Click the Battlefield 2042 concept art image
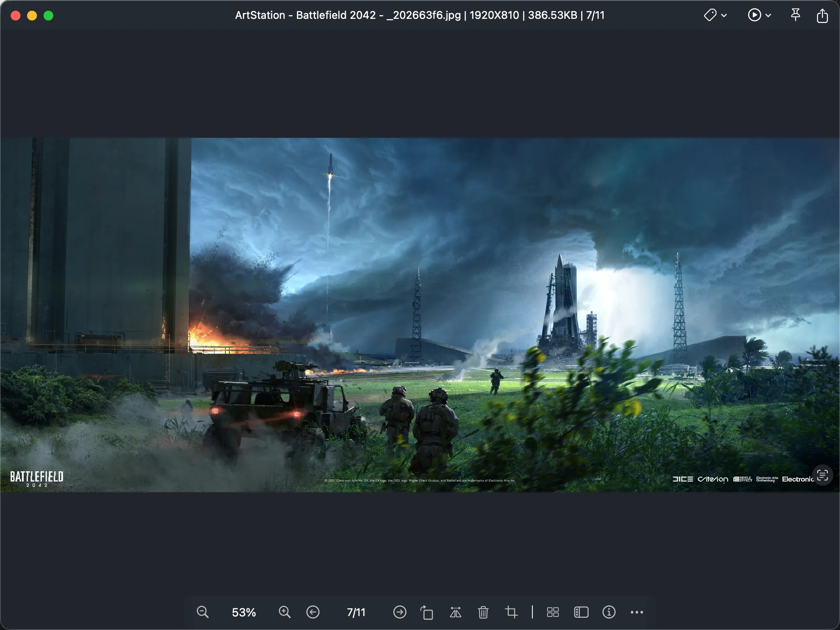 coord(420,315)
